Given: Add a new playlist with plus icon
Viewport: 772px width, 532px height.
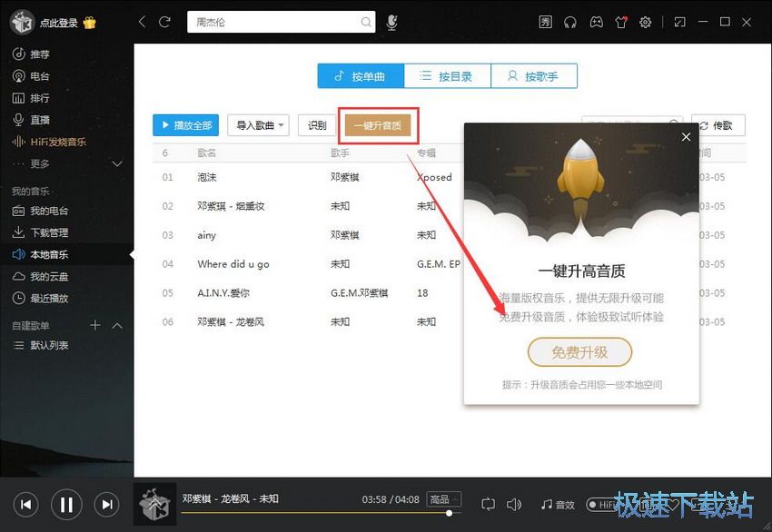Looking at the screenshot, I should click(x=95, y=325).
